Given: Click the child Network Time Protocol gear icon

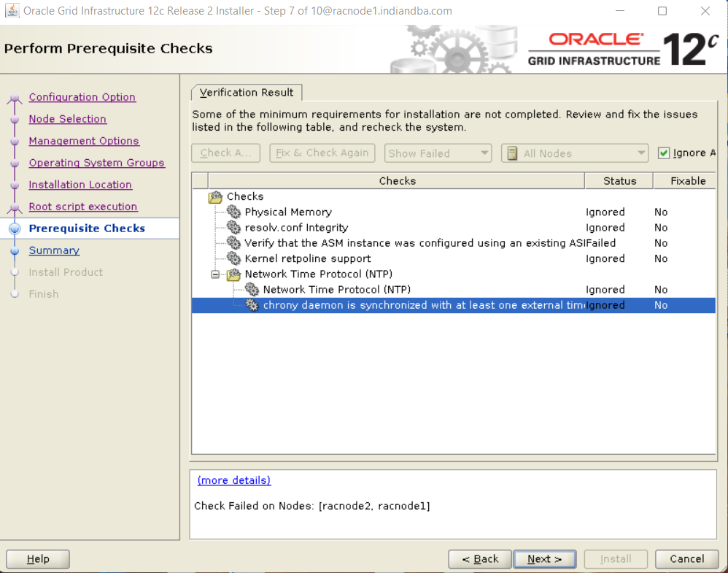Looking at the screenshot, I should click(x=252, y=290).
